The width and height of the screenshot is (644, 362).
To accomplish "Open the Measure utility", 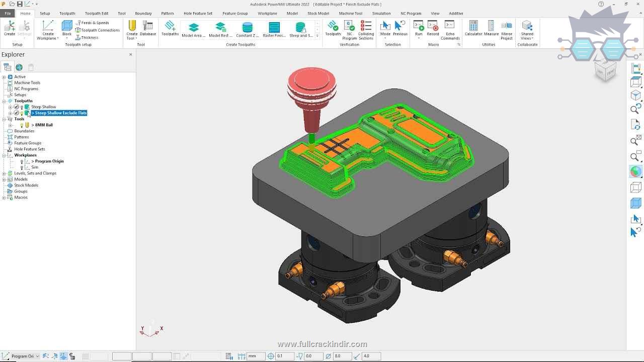I will [x=491, y=28].
